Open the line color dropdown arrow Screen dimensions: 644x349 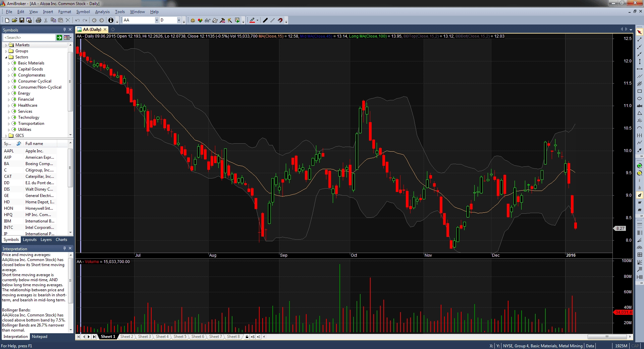coord(257,20)
